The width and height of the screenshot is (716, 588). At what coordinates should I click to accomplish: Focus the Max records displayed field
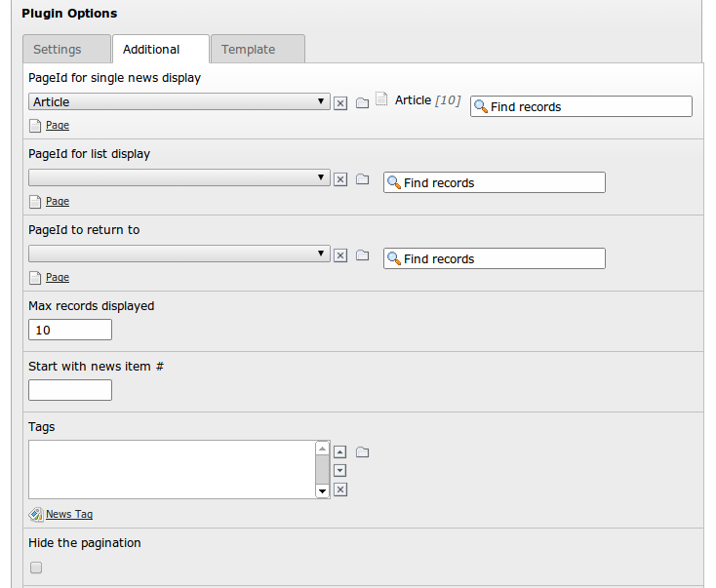pos(70,330)
